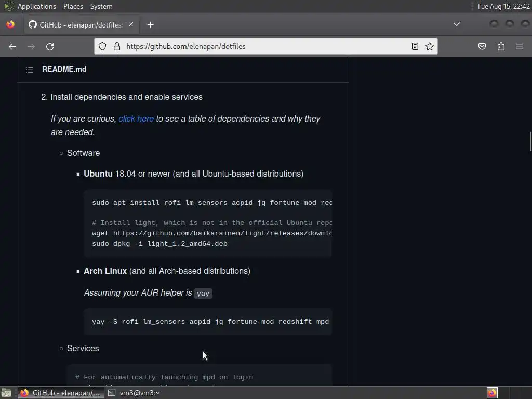This screenshot has width=532, height=399.
Task: Minimize the Firefox window
Action: 494,23
